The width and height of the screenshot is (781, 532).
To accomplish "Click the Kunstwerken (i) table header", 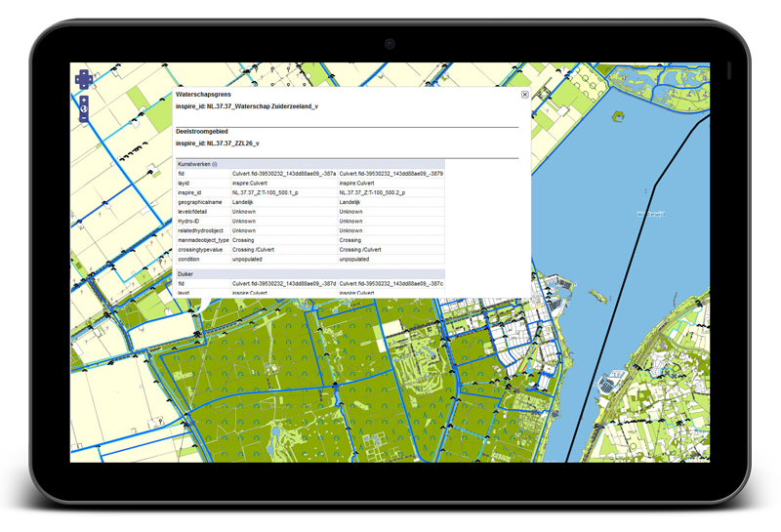I will [310, 164].
